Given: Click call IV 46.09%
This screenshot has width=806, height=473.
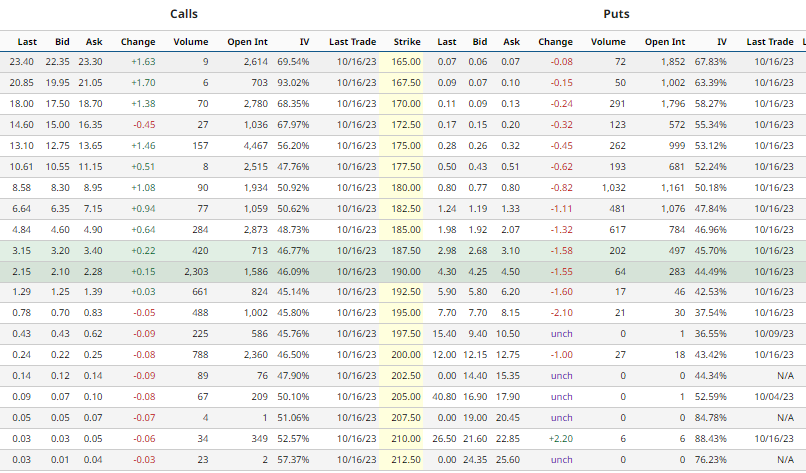Looking at the screenshot, I should point(293,272).
